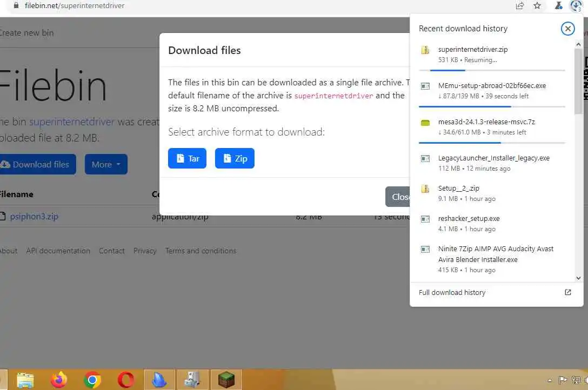Open the blue crystal app in taskbar
The width and height of the screenshot is (588, 390).
[159, 380]
